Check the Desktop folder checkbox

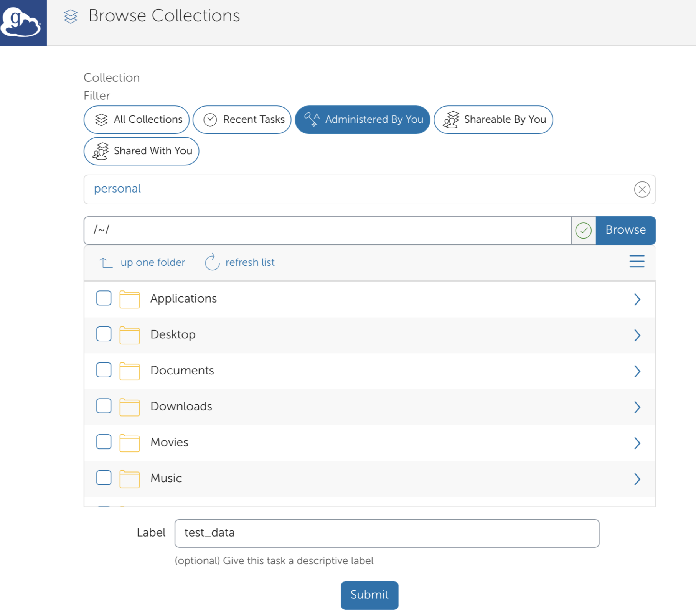(x=104, y=334)
